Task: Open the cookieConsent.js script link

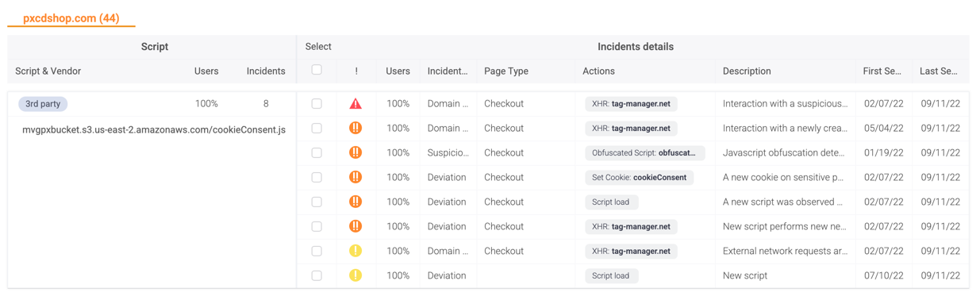Action: (x=154, y=129)
